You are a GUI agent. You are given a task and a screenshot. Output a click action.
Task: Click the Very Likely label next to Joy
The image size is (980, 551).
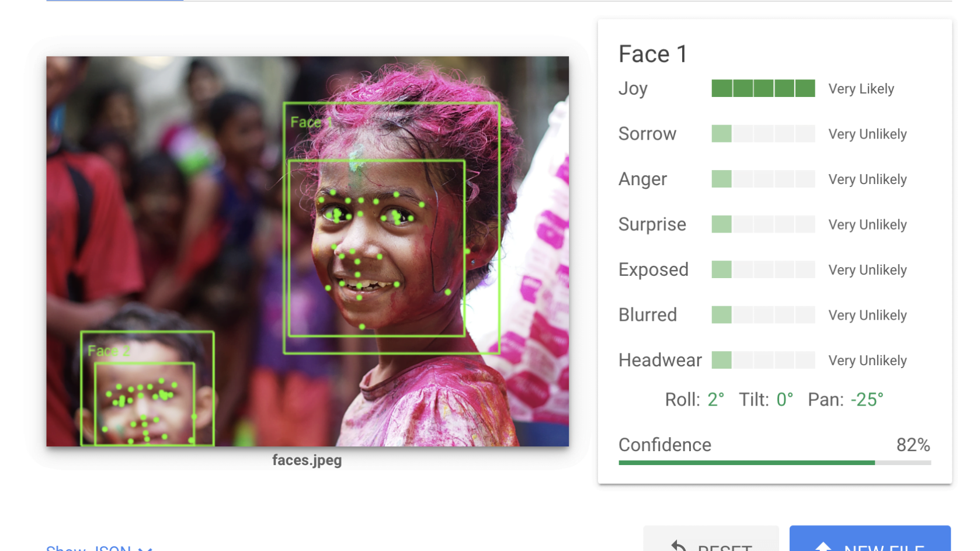861,88
